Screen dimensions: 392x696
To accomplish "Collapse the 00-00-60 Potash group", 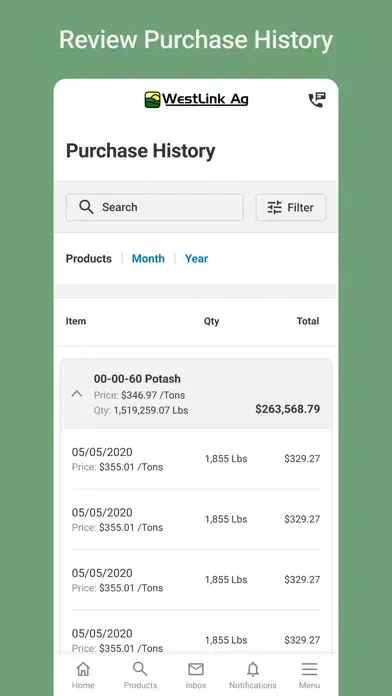I will (77, 394).
